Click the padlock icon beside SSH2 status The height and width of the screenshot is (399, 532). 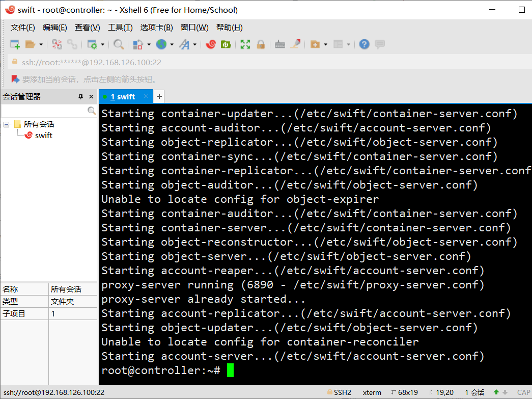click(330, 392)
